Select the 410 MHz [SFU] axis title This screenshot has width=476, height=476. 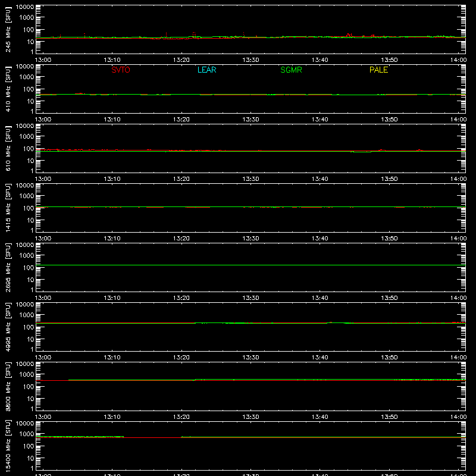pyautogui.click(x=8, y=89)
